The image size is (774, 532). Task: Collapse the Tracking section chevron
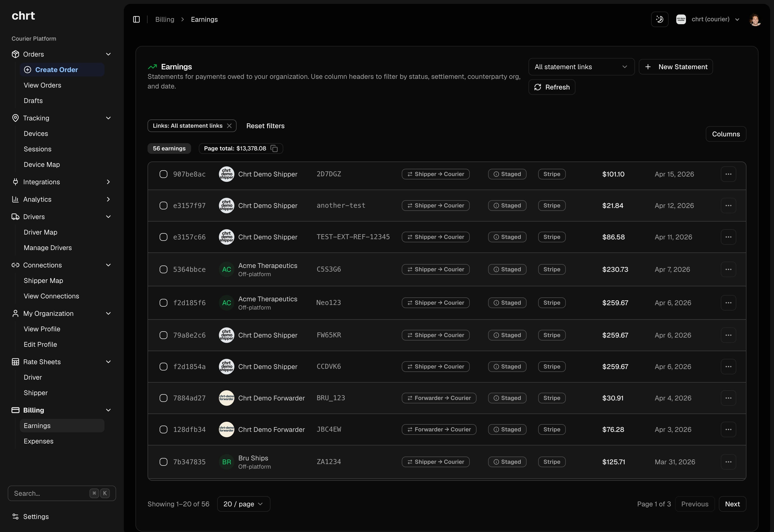pyautogui.click(x=108, y=118)
